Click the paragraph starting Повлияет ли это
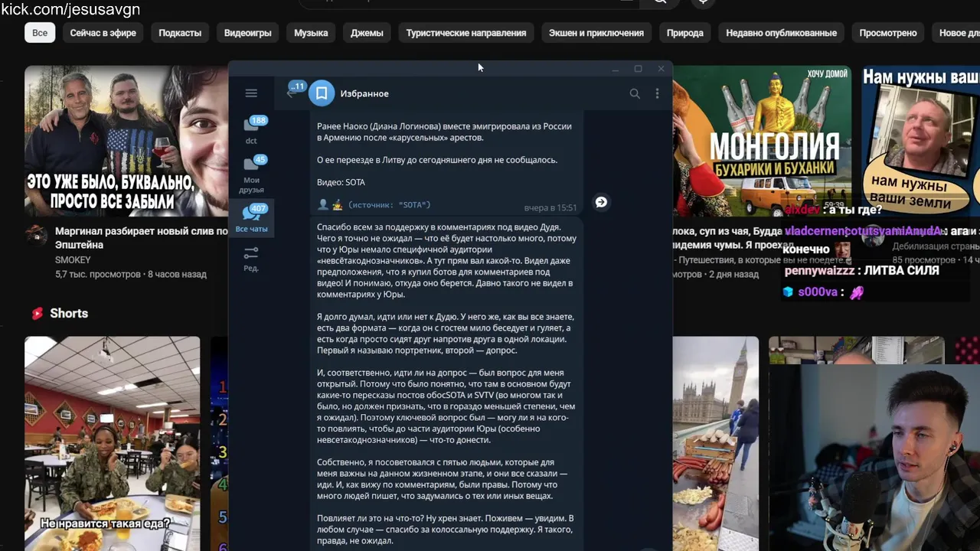Image resolution: width=980 pixels, height=551 pixels. tap(446, 530)
